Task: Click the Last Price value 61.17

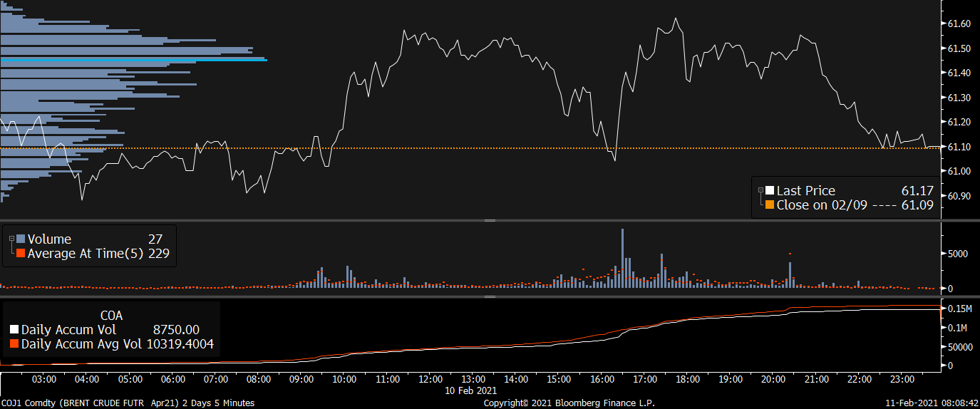Action: (x=917, y=191)
